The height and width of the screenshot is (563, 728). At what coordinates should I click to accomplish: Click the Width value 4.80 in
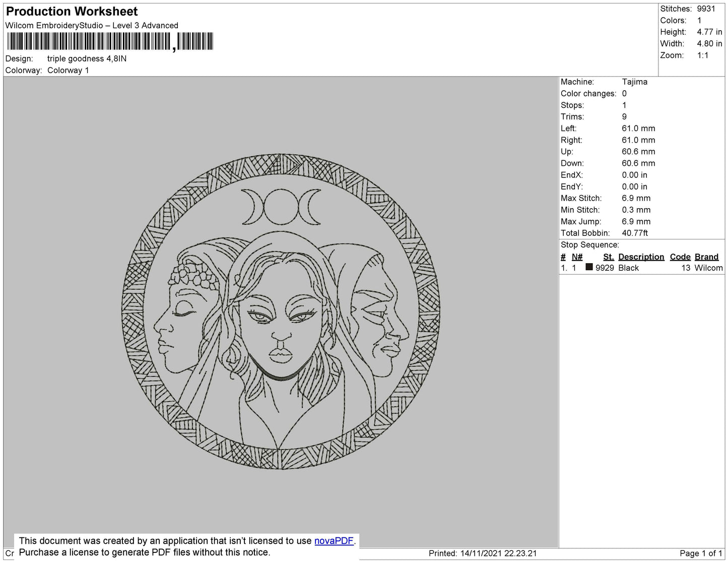coord(709,44)
